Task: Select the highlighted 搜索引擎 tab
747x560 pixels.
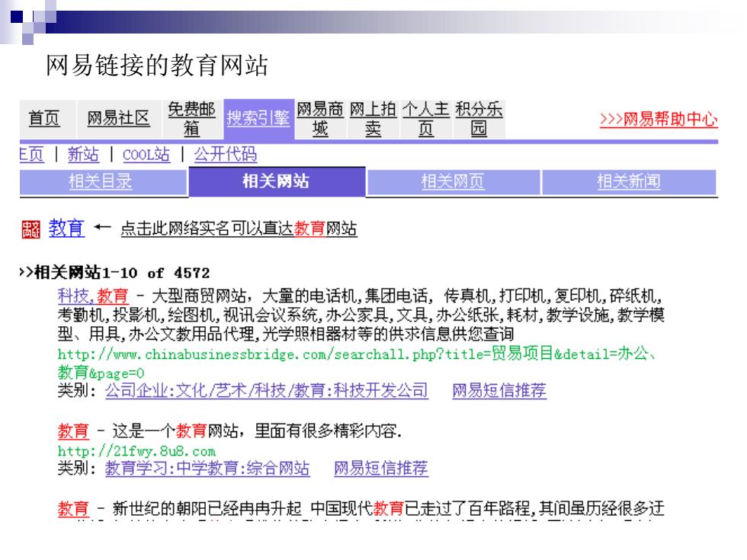Action: click(258, 119)
